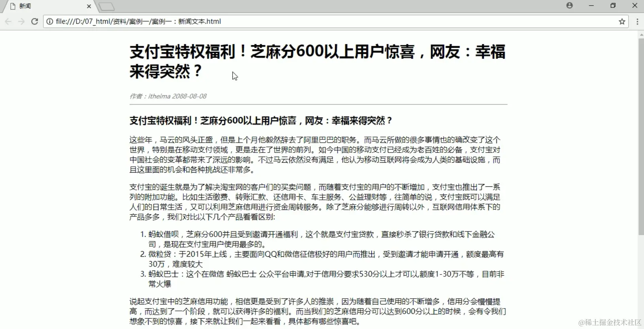This screenshot has width=644, height=329.
Task: Click the author line 作者：itheima 2088-08-08
Action: pos(168,96)
